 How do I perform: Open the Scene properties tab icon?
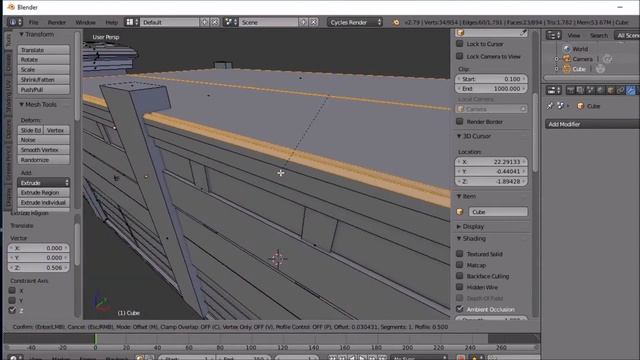(590, 90)
